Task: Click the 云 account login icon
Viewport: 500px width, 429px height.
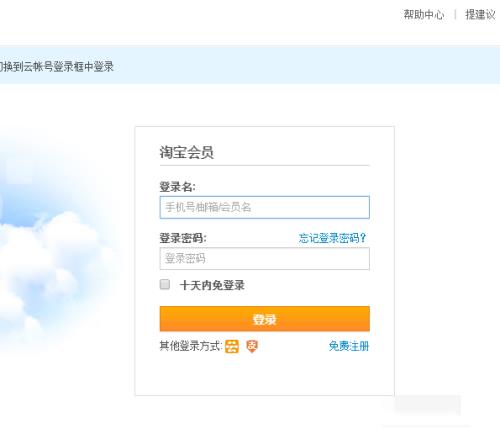Action: pos(232,346)
